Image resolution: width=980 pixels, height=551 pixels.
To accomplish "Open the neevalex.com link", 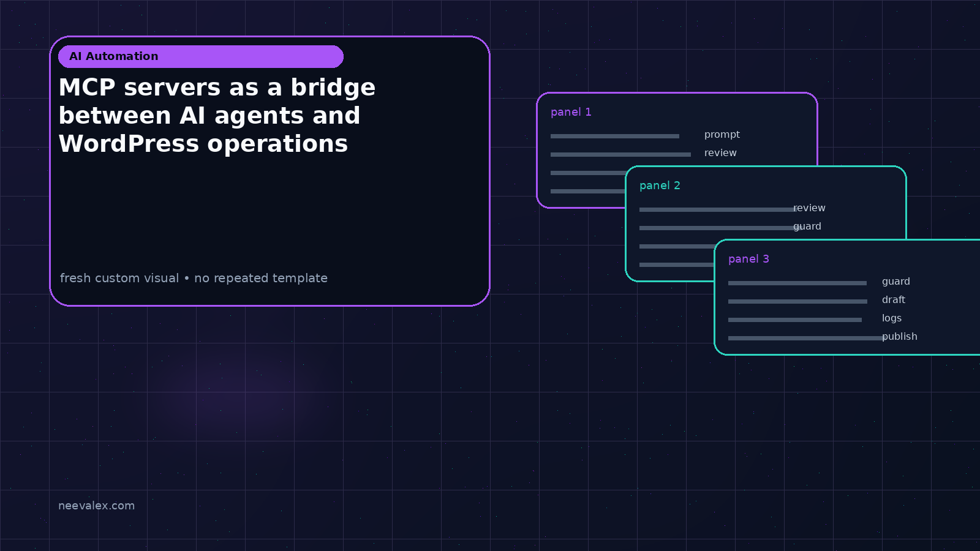I will [x=96, y=506].
